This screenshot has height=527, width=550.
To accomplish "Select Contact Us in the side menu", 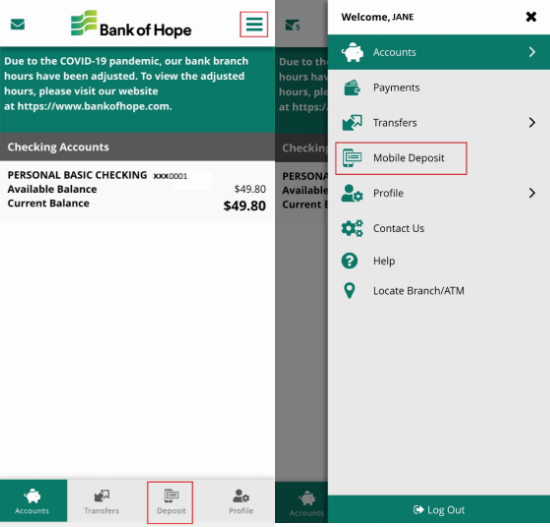I will pos(439,228).
